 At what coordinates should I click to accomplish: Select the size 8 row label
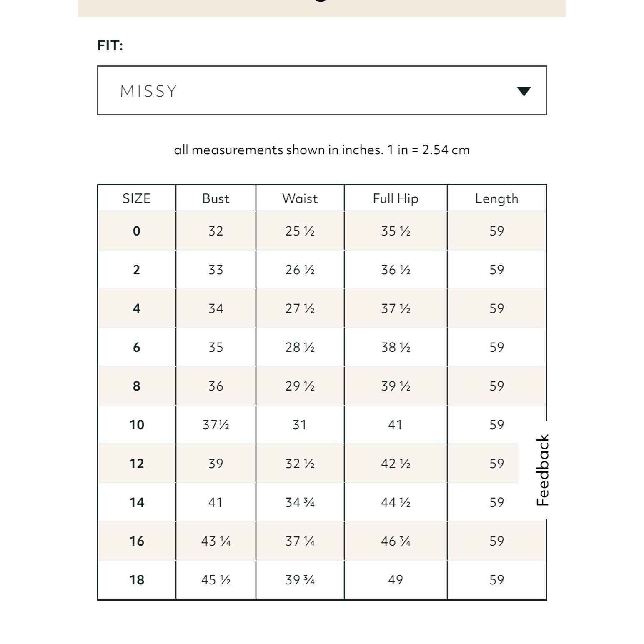[x=136, y=386]
